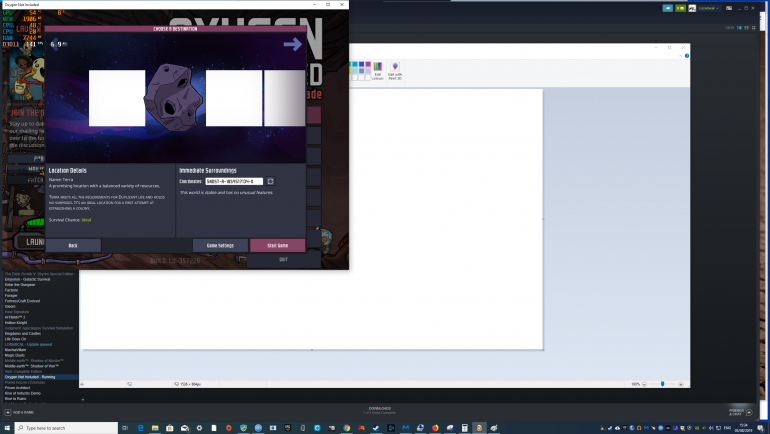Select Kingdoms and Castles in Steam library
Screen dimensions: 770x434
(23, 333)
